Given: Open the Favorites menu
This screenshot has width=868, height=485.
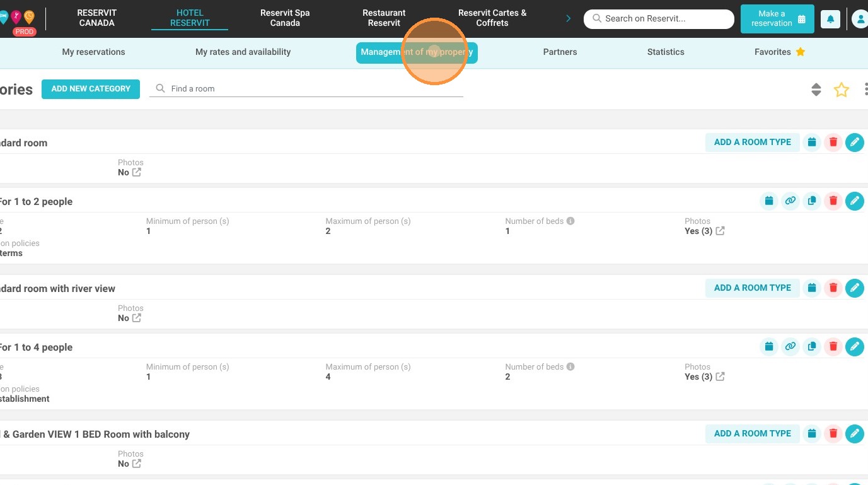Looking at the screenshot, I should pyautogui.click(x=780, y=52).
